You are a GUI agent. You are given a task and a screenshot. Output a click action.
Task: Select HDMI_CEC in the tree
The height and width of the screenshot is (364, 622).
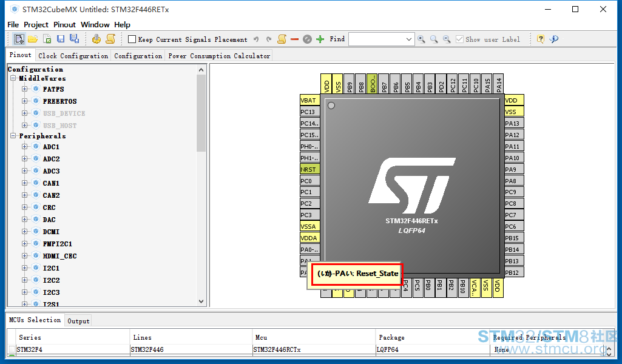(59, 256)
